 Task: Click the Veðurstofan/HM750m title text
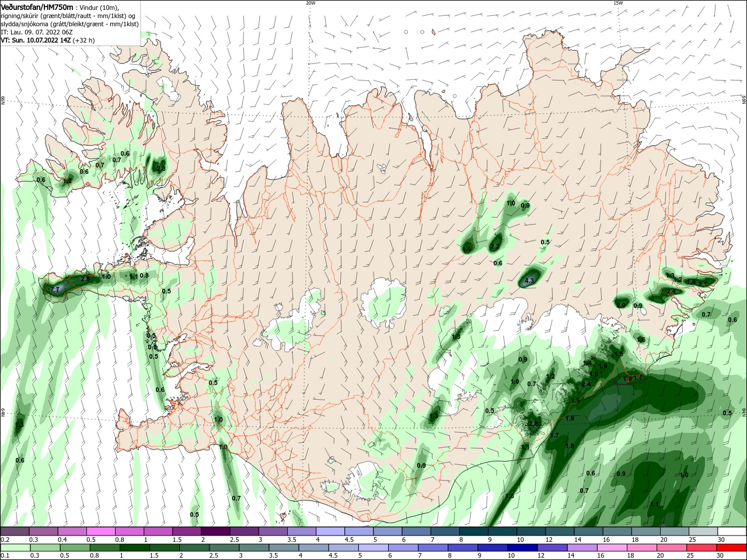point(36,7)
